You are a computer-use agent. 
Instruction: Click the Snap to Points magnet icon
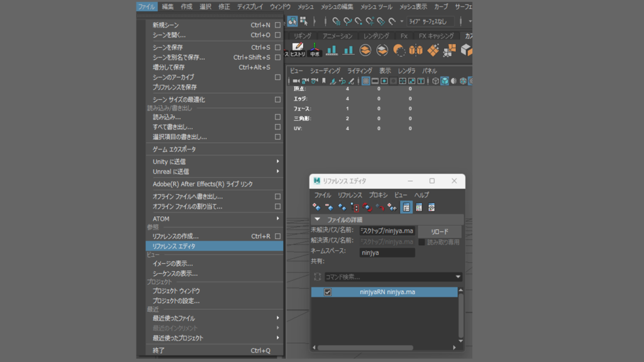(x=358, y=21)
